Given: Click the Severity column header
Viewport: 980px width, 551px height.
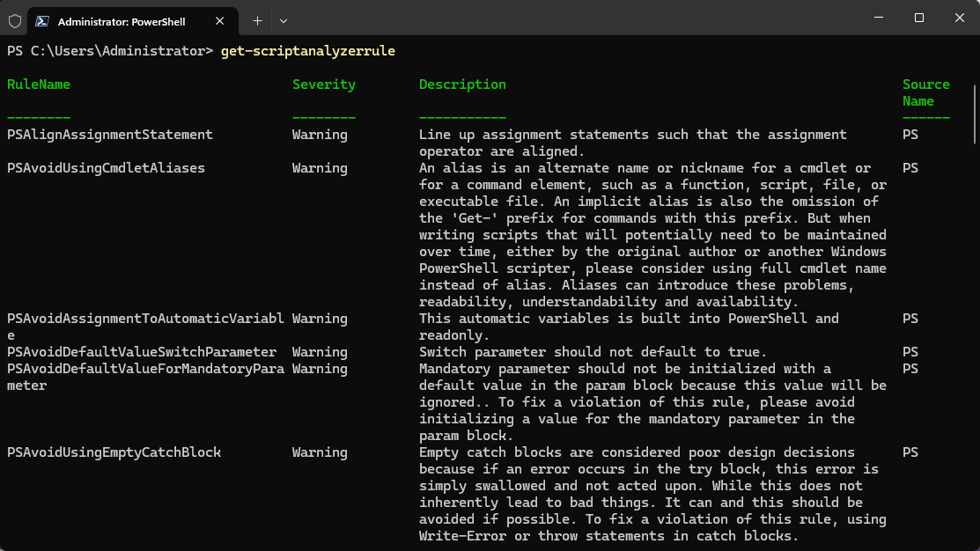Looking at the screenshot, I should [x=324, y=84].
